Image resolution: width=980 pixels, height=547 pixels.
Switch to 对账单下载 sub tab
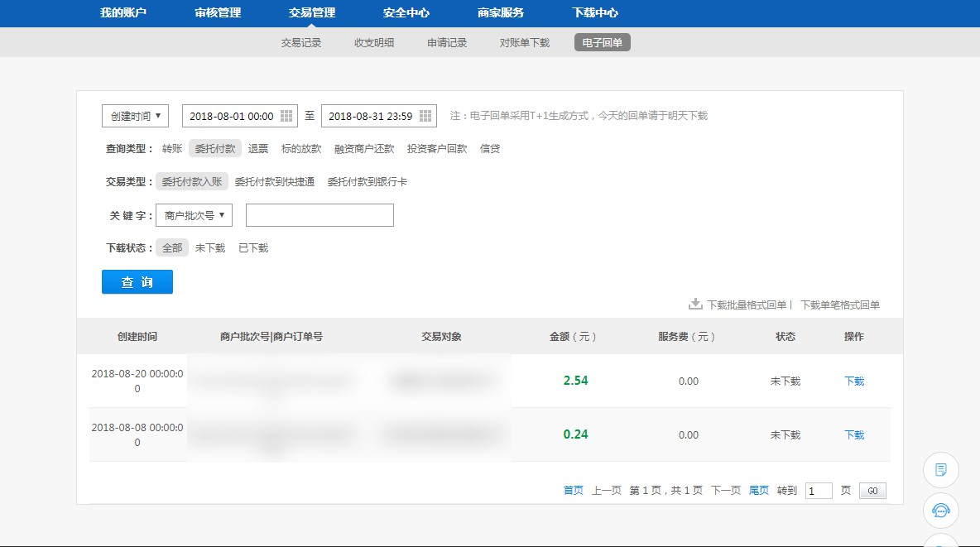(x=524, y=43)
